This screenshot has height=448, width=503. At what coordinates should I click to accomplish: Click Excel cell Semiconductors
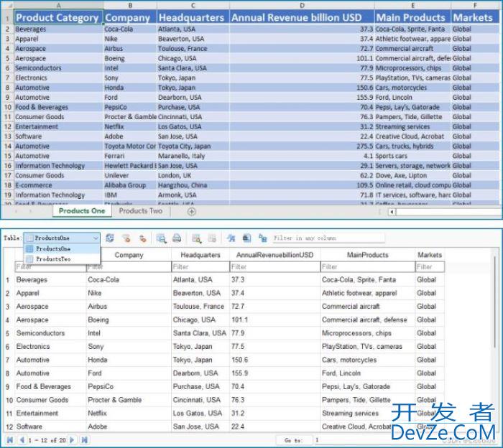pyautogui.click(x=58, y=68)
